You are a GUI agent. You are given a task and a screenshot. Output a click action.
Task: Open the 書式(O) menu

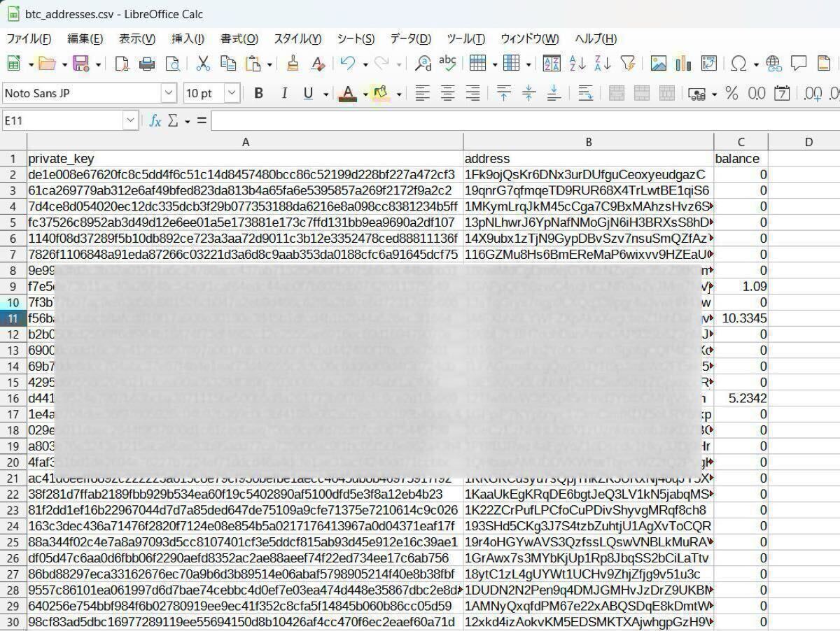click(239, 38)
